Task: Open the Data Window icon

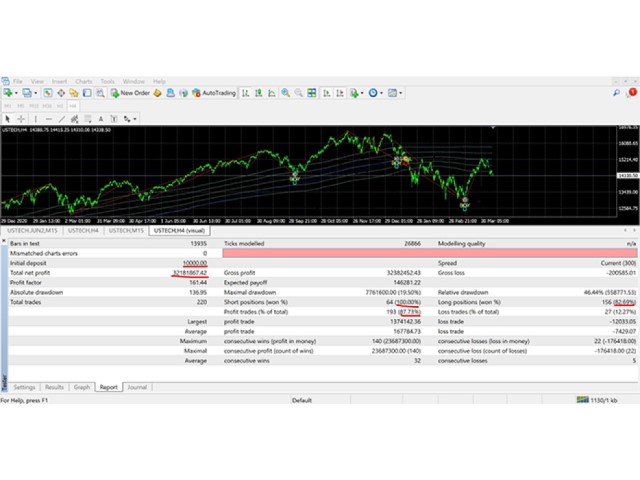Action: (x=61, y=93)
